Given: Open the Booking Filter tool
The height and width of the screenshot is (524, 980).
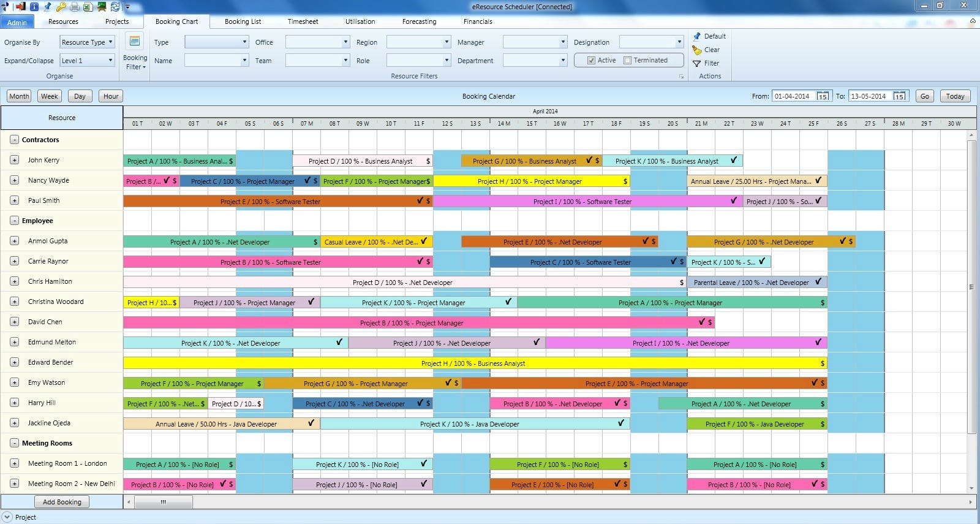Looking at the screenshot, I should tap(135, 51).
